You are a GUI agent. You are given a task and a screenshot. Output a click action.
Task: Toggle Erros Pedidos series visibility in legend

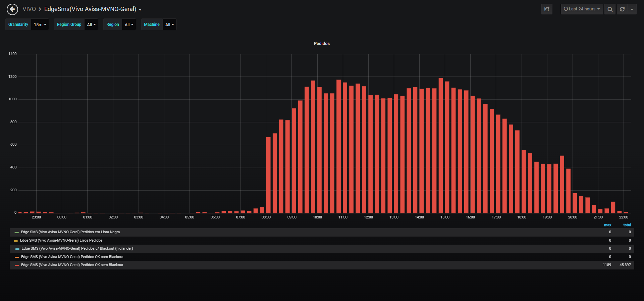(61, 240)
